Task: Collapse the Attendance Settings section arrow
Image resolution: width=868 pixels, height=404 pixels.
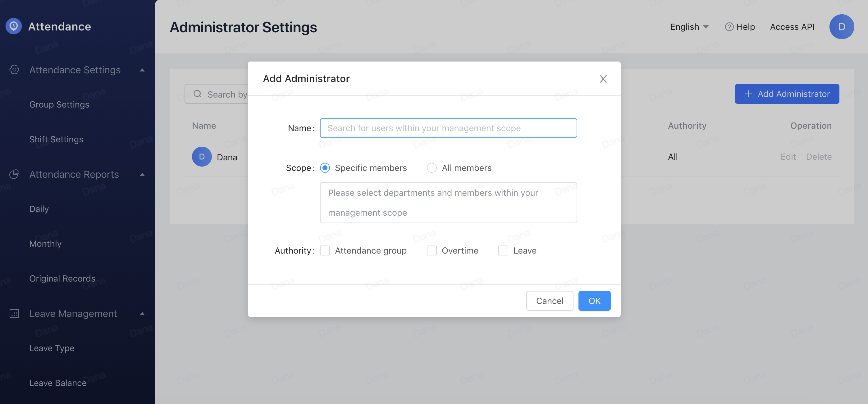Action: (x=142, y=70)
